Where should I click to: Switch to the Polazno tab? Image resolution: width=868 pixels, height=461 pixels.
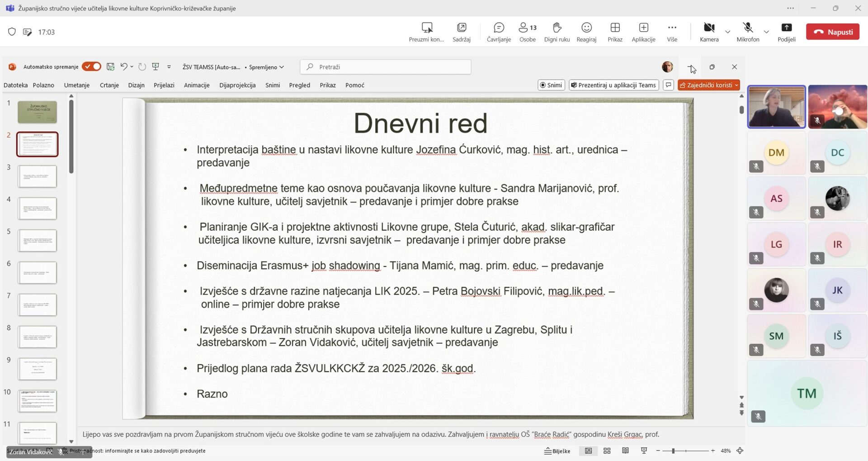tap(43, 85)
